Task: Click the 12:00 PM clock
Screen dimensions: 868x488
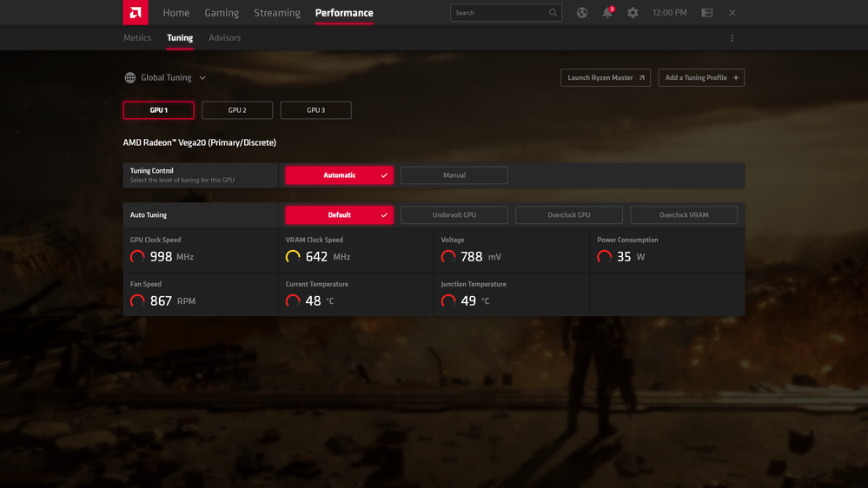Action: click(x=670, y=13)
